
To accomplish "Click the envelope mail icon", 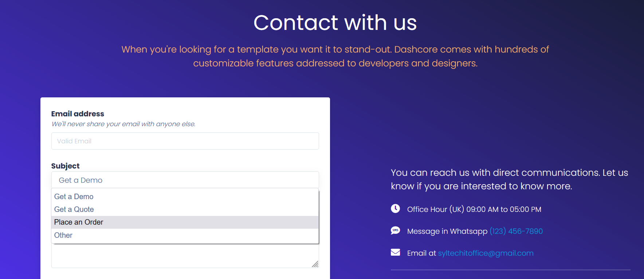I will point(395,252).
